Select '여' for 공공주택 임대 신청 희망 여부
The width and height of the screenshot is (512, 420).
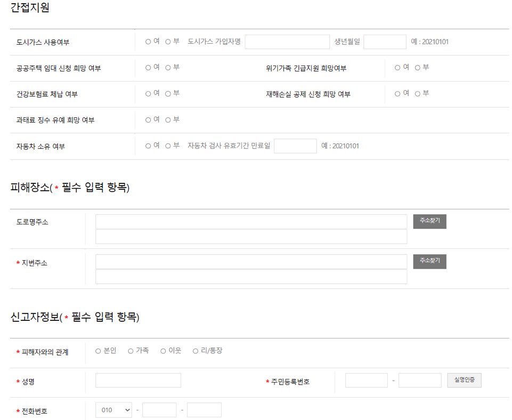[148, 68]
